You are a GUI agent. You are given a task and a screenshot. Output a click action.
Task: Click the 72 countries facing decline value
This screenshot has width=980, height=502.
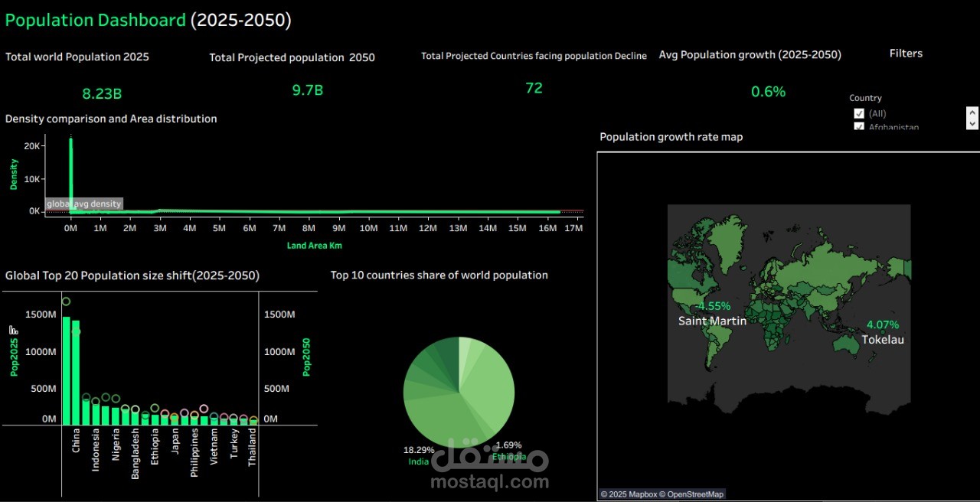click(x=534, y=88)
